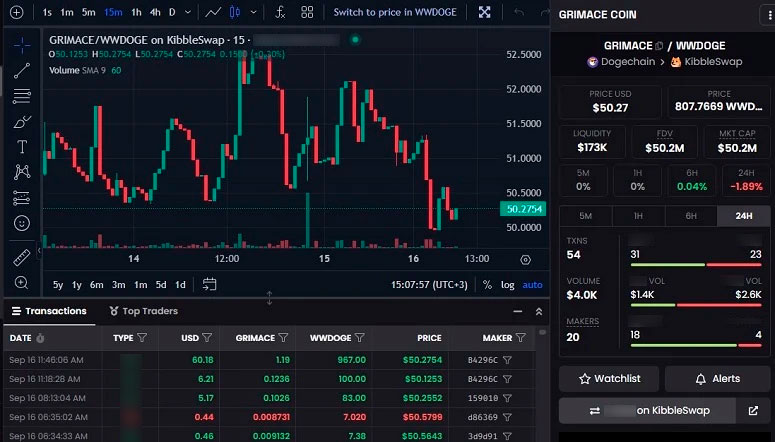Enter fullscreen chart mode
The image size is (775, 442).
click(x=485, y=12)
